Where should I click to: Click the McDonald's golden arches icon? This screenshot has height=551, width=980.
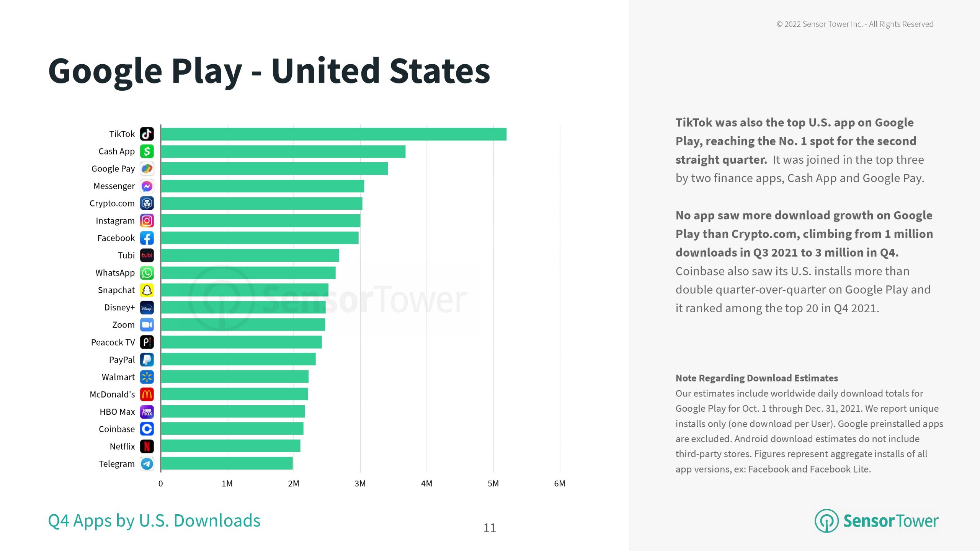tap(147, 394)
